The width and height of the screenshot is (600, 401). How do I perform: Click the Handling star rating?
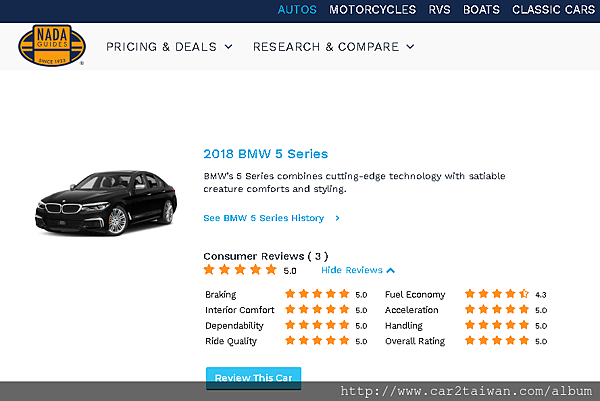pos(497,325)
